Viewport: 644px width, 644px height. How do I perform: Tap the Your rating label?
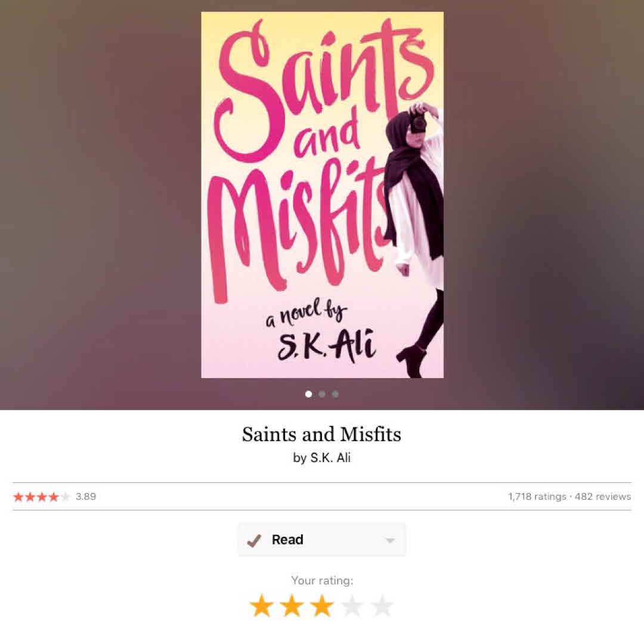pos(322,580)
